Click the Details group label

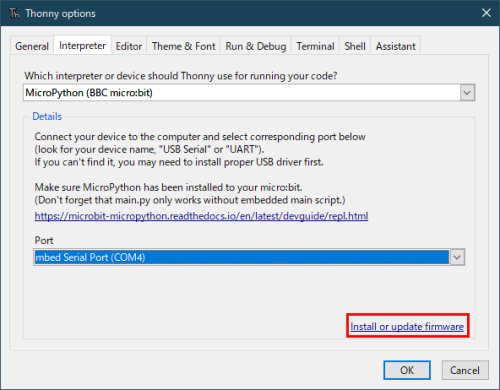pyautogui.click(x=47, y=116)
